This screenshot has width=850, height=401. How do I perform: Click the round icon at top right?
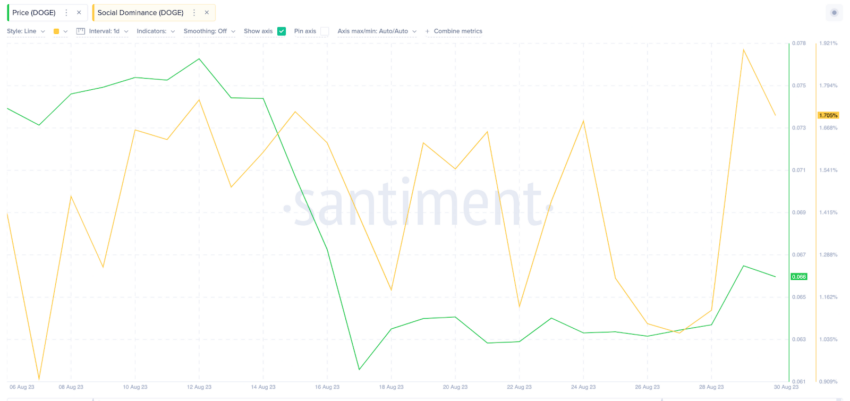pos(834,12)
